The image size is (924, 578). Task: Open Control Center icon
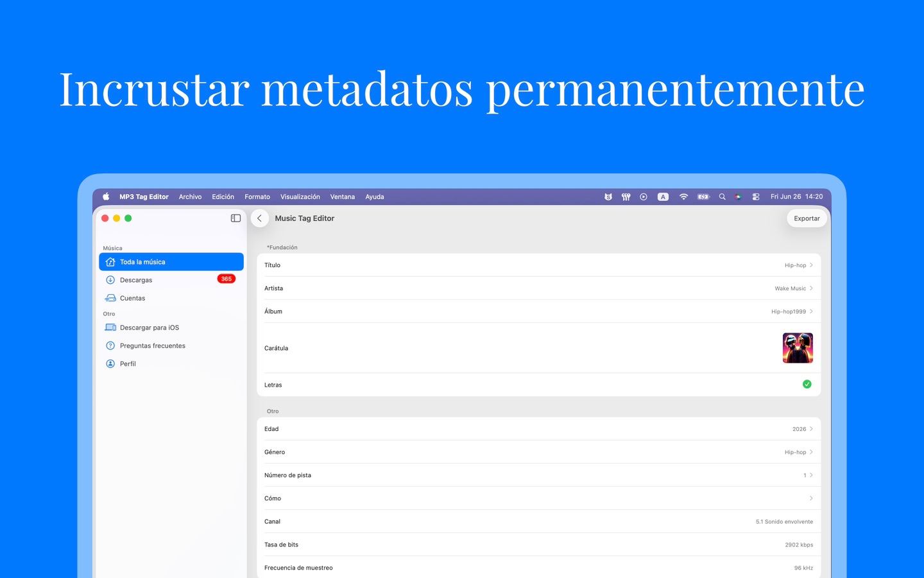[756, 197]
